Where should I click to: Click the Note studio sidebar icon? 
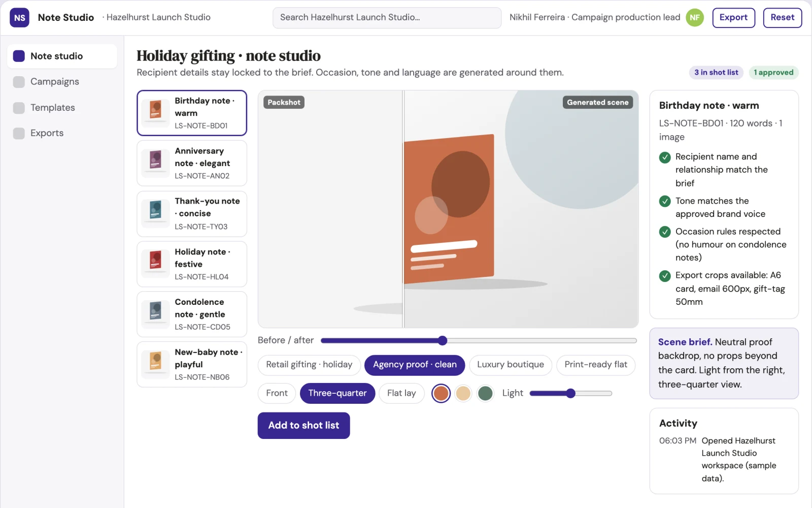click(19, 56)
